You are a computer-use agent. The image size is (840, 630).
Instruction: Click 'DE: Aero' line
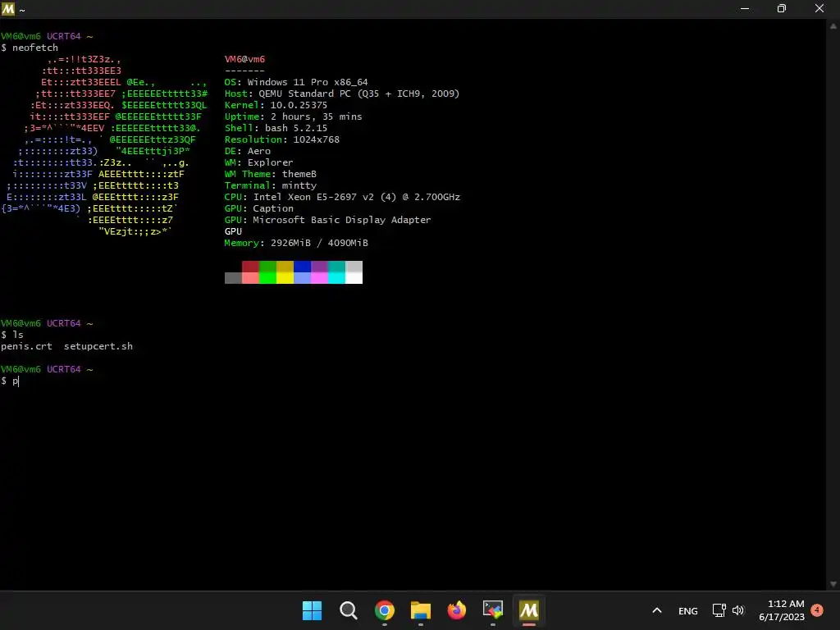tap(248, 151)
